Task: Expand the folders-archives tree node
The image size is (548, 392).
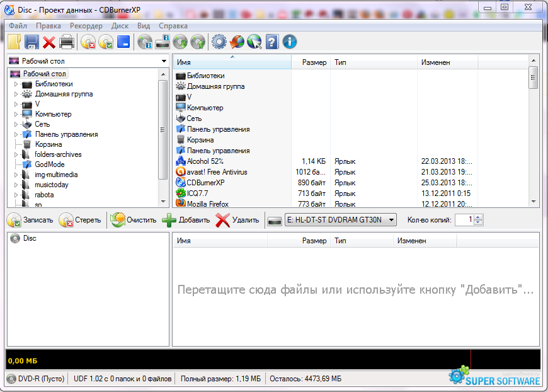Action: coord(16,154)
